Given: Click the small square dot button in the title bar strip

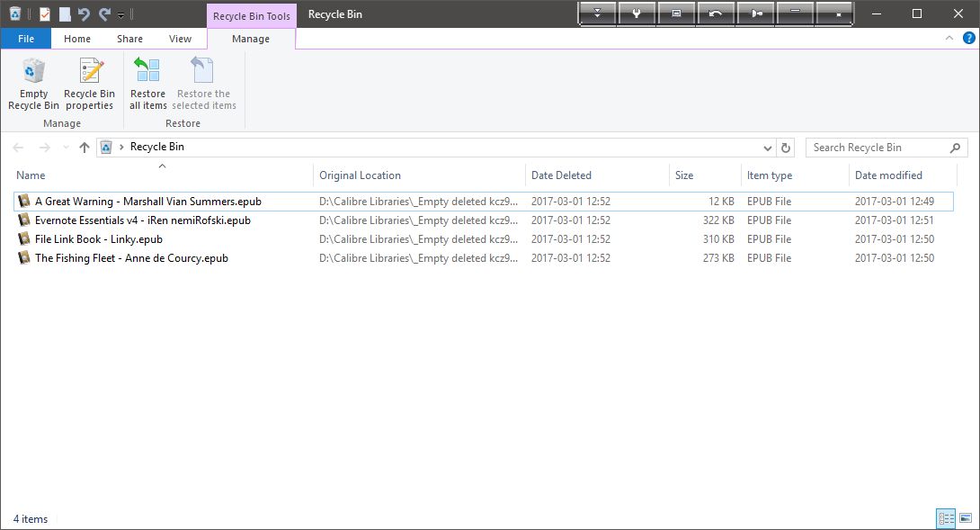Looking at the screenshot, I should pyautogui.click(x=835, y=13).
